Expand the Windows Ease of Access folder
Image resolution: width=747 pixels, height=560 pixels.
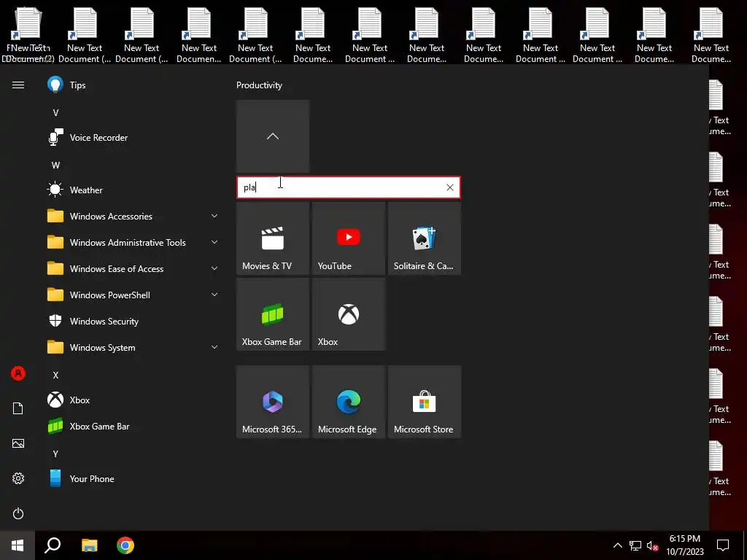pos(133,268)
